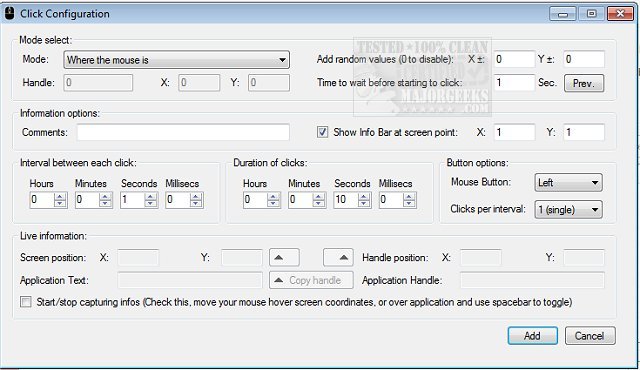
Task: Click the 'Interval between each click:' label
Action: (x=78, y=163)
